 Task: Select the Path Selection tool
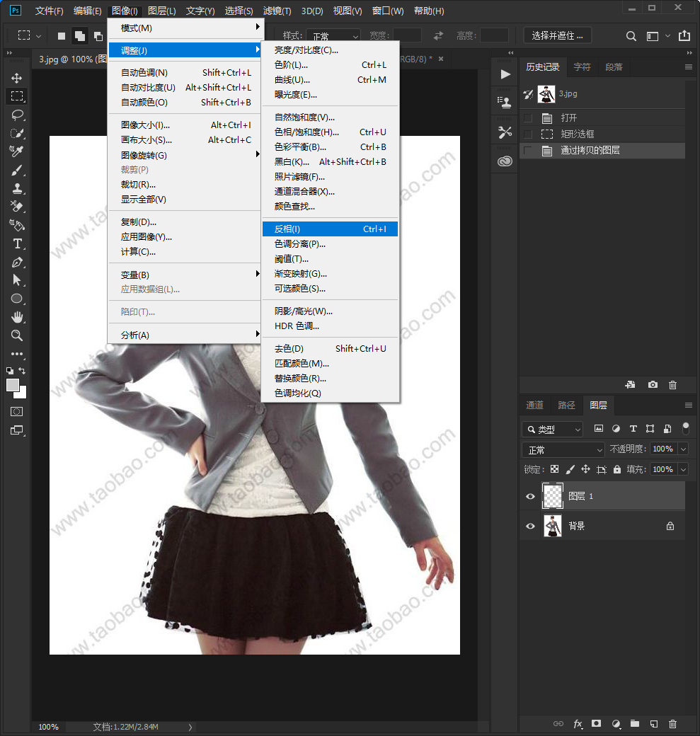click(x=17, y=280)
